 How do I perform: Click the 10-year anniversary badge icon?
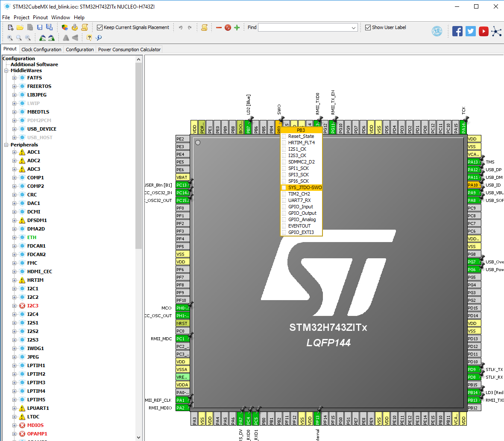pos(437,31)
